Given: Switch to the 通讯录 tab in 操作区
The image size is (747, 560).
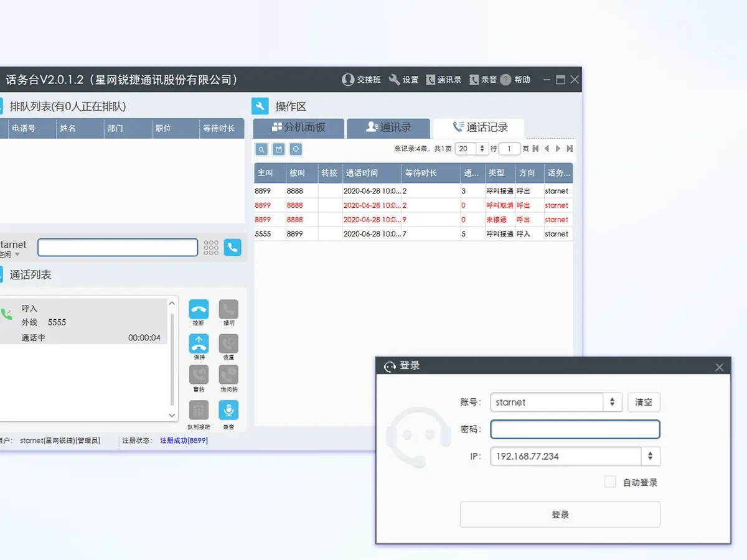Looking at the screenshot, I should pos(388,128).
